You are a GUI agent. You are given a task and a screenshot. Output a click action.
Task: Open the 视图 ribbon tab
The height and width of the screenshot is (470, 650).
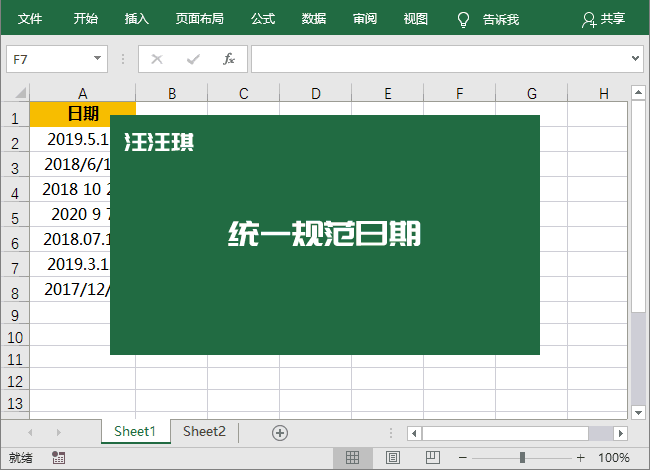[x=416, y=19]
